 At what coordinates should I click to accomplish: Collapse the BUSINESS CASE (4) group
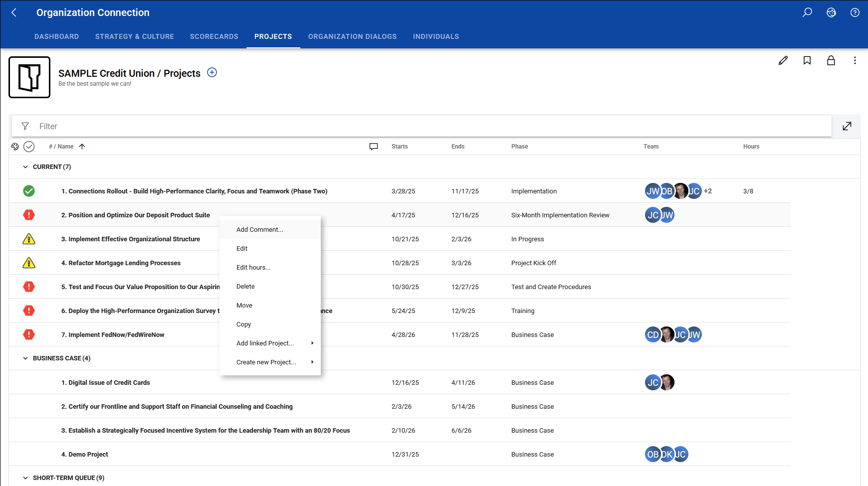pos(25,358)
